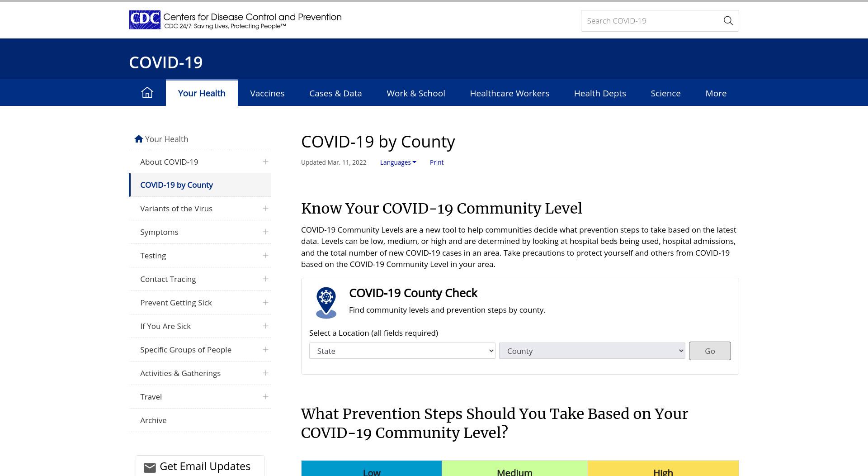Click the search magnifier icon
This screenshot has height=476, width=868.
click(728, 21)
